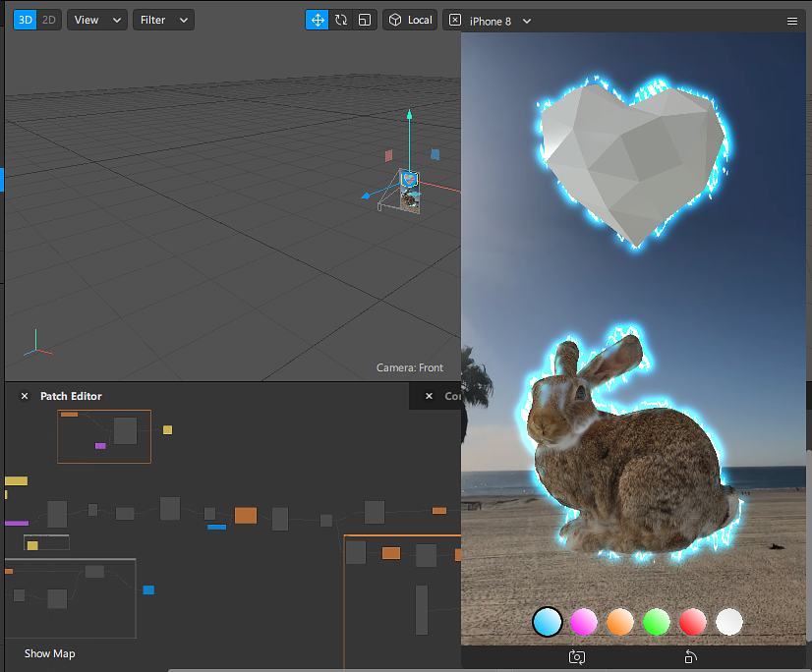Select the Patch Editor tab
This screenshot has height=672, width=812.
(x=70, y=396)
